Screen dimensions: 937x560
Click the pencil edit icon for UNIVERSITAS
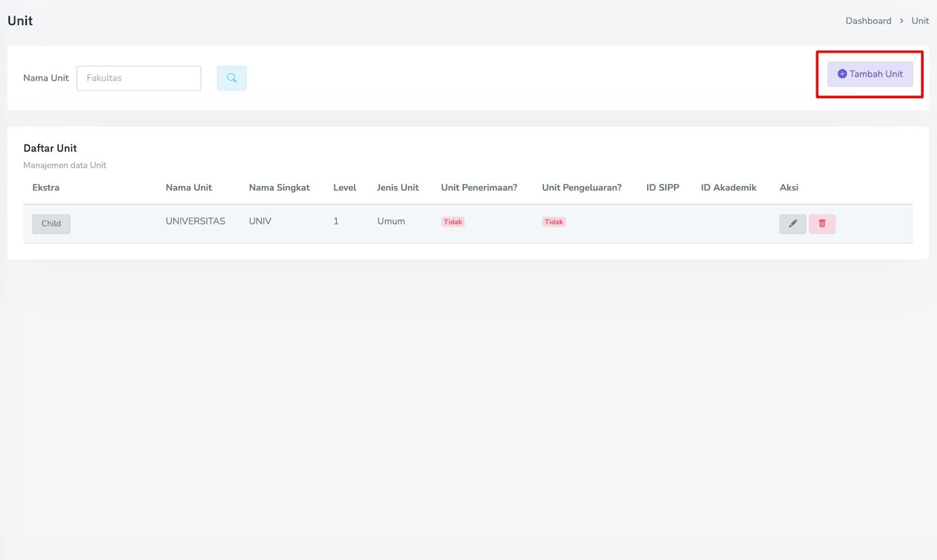(792, 224)
